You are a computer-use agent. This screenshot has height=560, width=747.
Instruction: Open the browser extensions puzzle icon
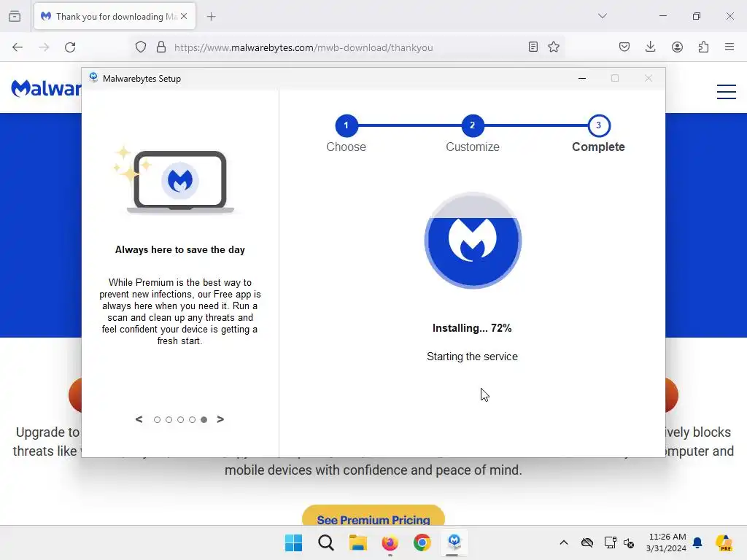(703, 47)
